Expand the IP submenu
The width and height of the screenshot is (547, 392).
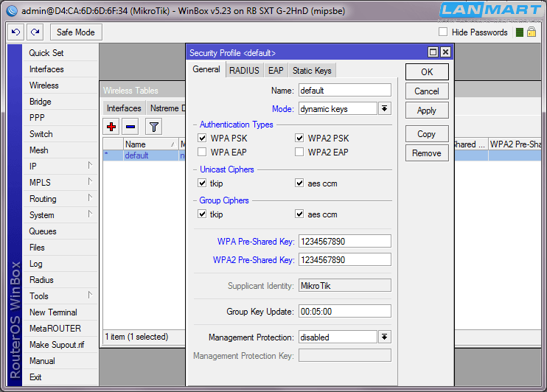click(90, 166)
